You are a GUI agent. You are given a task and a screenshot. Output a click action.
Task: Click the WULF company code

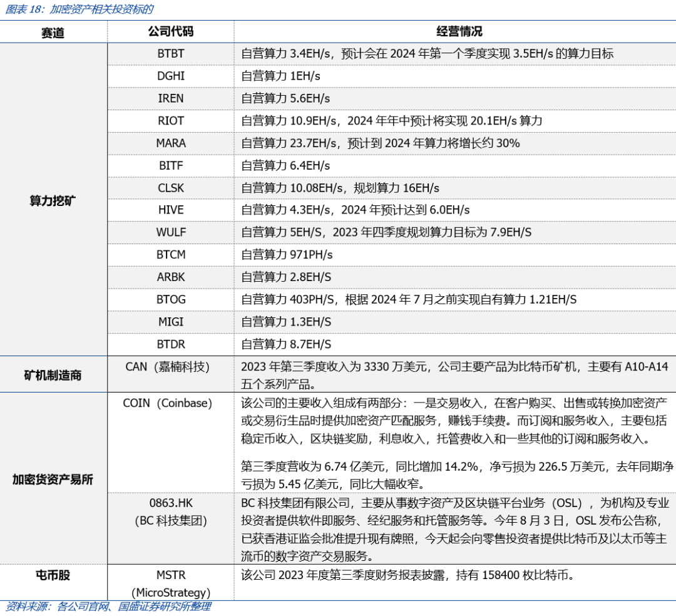[171, 232]
